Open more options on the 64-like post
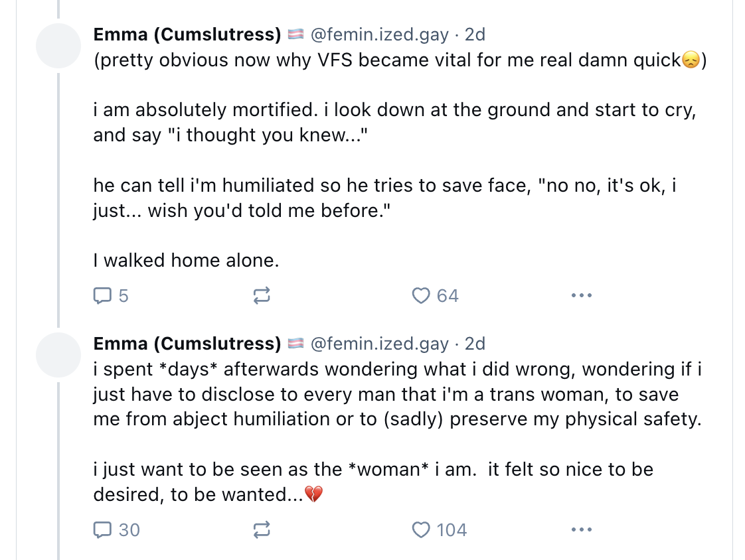745x560 pixels. click(x=582, y=295)
